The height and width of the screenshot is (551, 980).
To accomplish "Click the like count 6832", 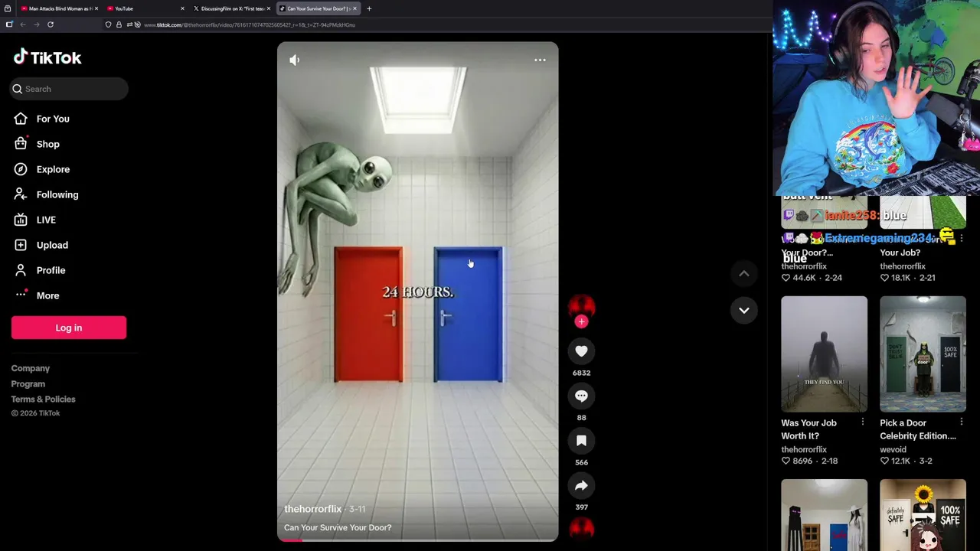I will tap(581, 373).
